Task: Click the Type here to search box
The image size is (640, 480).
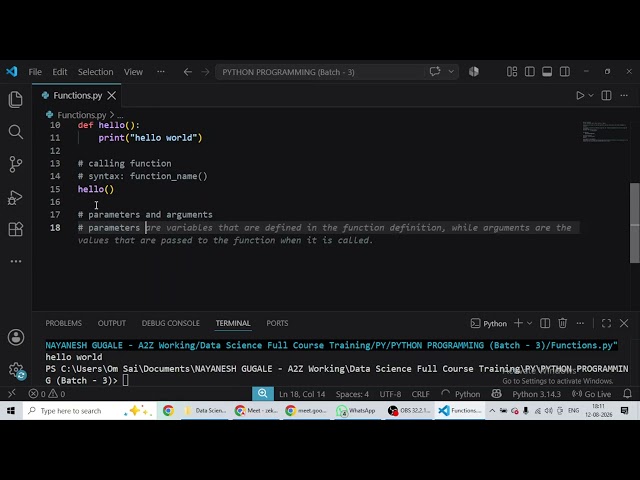Action: (89, 411)
